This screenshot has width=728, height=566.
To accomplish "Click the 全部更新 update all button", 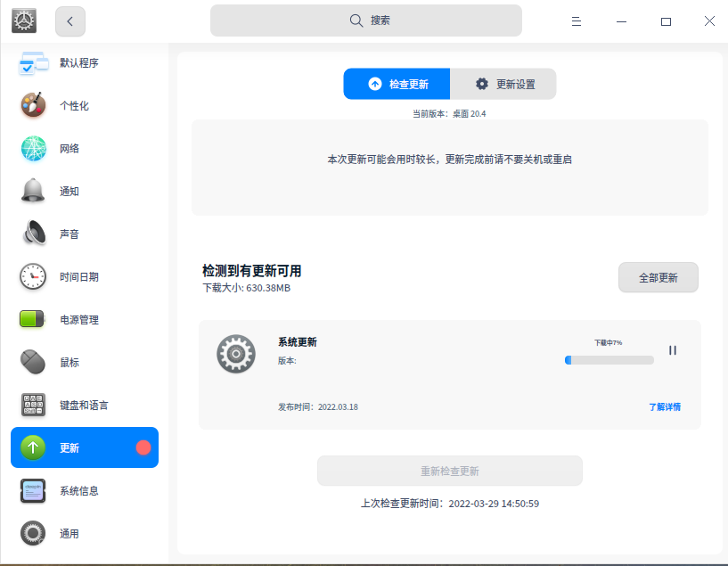I will (658, 277).
